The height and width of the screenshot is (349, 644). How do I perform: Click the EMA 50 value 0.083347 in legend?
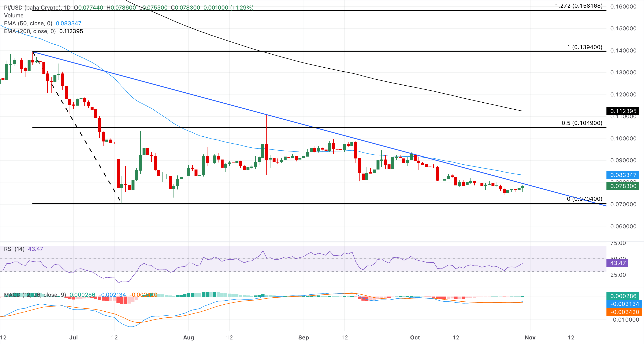pyautogui.click(x=69, y=23)
